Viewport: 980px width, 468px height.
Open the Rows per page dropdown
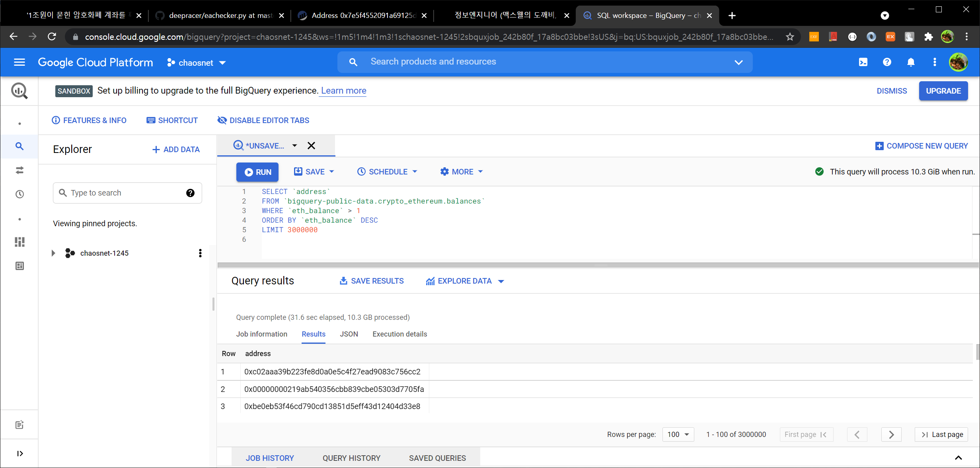[x=678, y=435]
